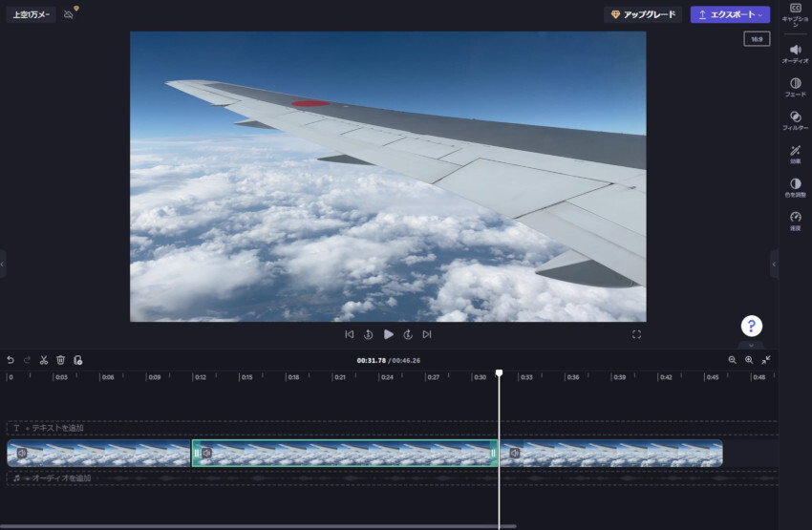812x530 pixels.
Task: Add a text track via テキストを追加
Action: 57,428
